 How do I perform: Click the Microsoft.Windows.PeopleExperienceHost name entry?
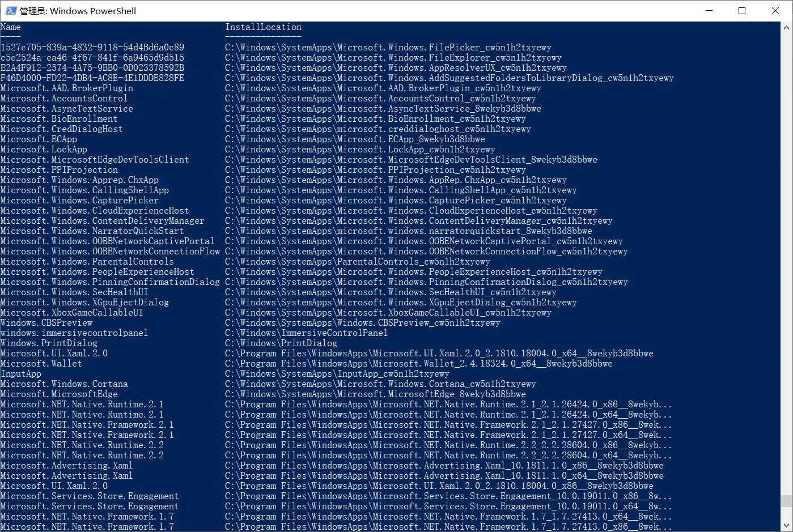(97, 272)
